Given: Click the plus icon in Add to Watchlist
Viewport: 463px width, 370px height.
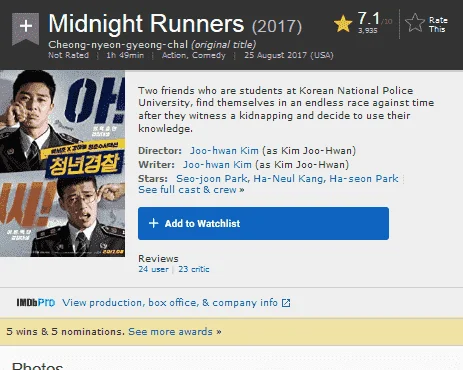Looking at the screenshot, I should tap(153, 223).
